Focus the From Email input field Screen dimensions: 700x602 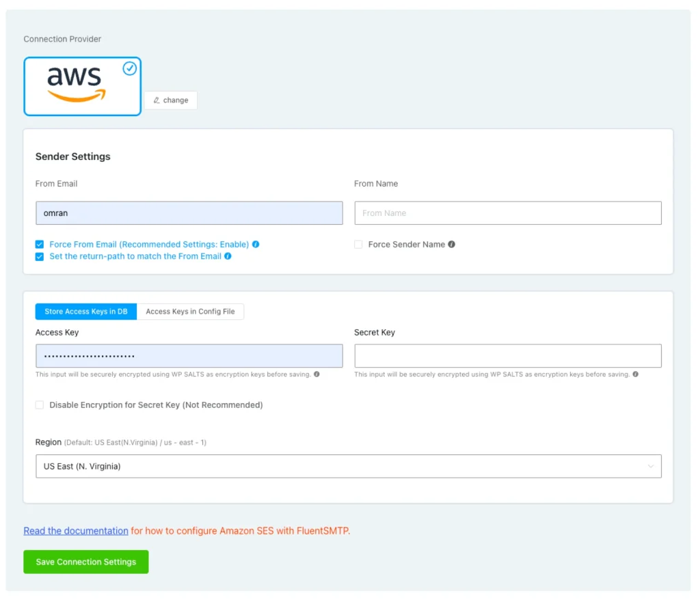click(x=189, y=213)
